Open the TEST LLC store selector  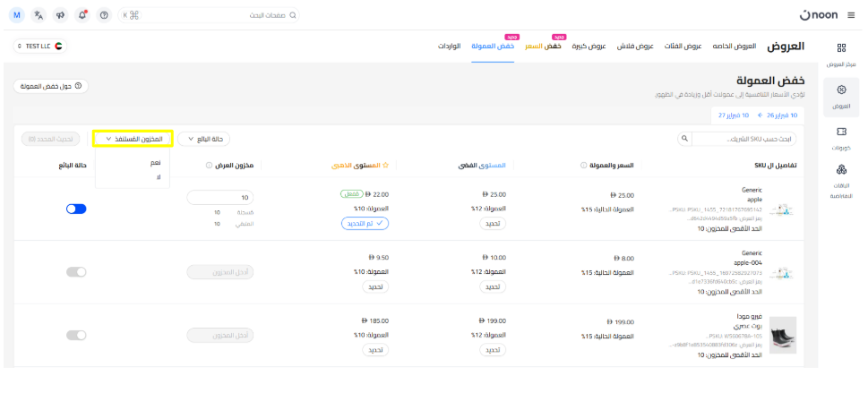40,46
